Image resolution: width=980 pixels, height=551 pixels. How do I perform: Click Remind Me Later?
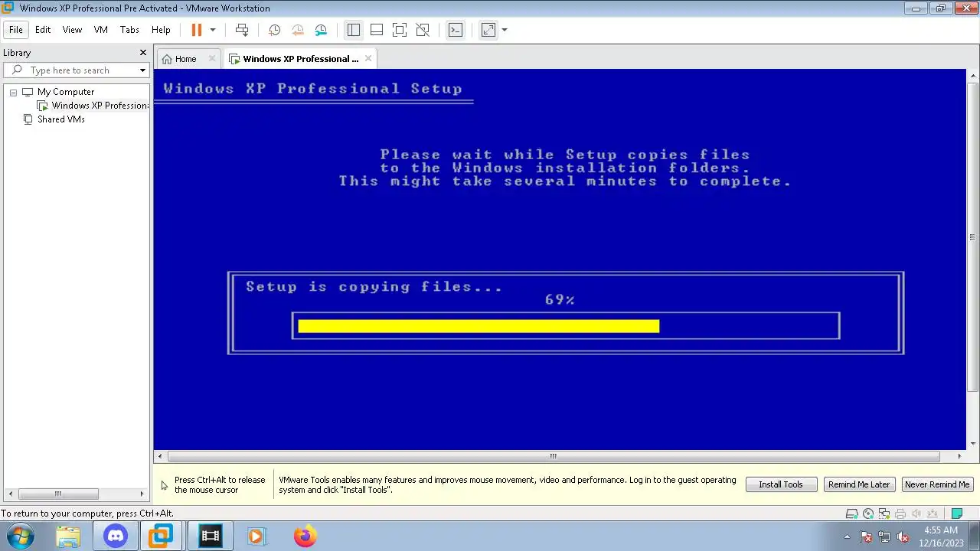[x=859, y=484]
